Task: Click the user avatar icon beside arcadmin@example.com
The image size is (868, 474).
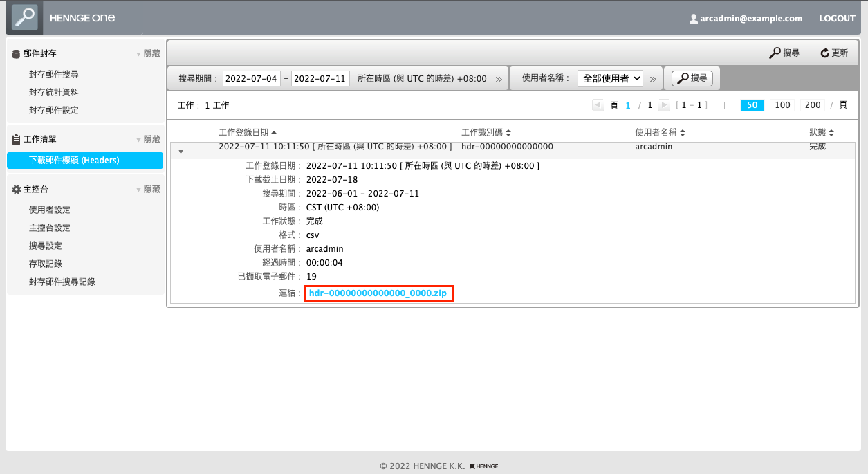Action: point(693,19)
